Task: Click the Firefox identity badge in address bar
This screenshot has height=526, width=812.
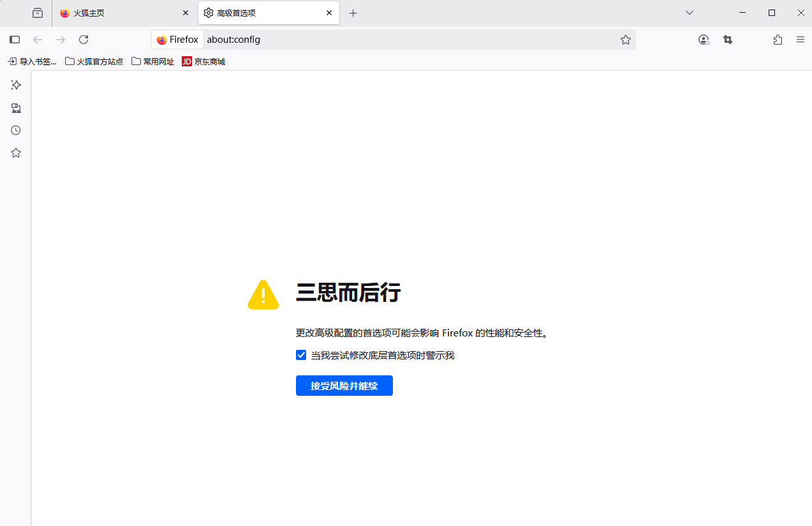Action: coord(177,40)
